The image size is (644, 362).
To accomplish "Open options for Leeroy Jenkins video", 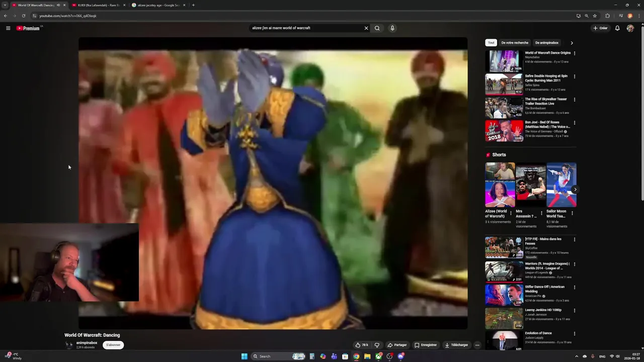I will coord(575,310).
